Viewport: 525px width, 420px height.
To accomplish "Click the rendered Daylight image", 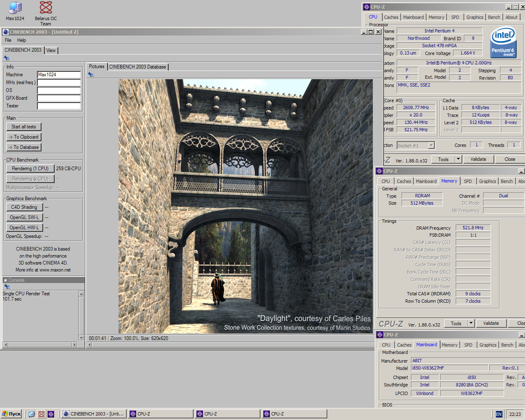I will [245, 206].
